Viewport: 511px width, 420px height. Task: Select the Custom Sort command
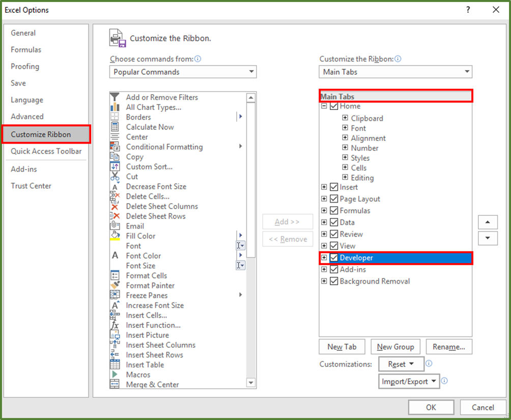pyautogui.click(x=149, y=166)
